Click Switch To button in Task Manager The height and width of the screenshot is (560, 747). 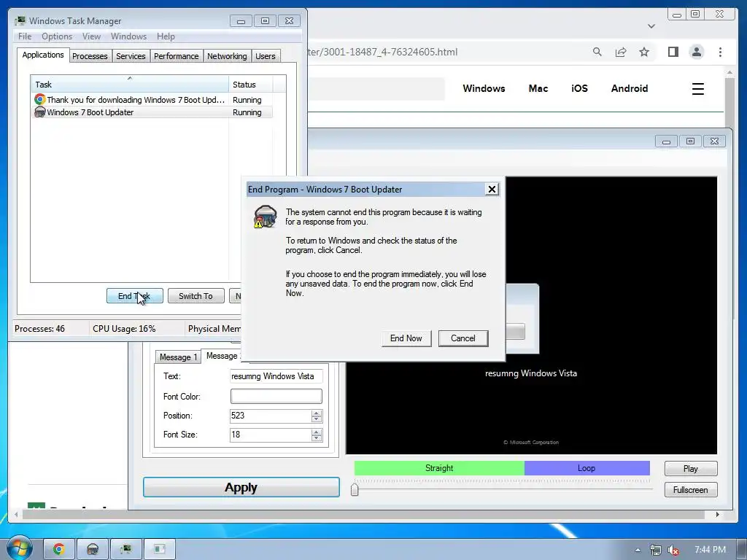point(196,296)
